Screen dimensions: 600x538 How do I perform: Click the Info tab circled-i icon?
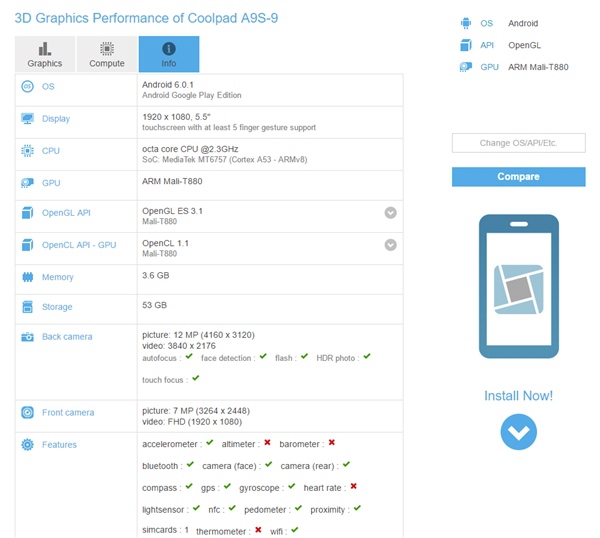click(169, 49)
